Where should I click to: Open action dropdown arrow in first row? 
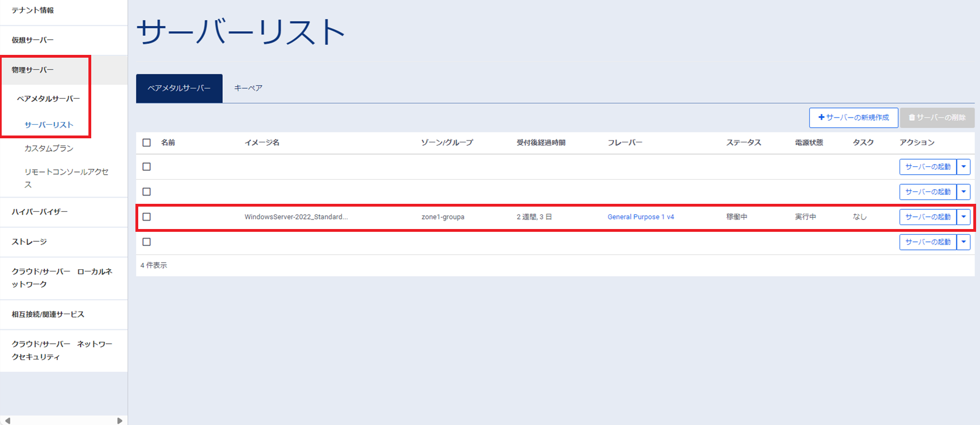964,167
